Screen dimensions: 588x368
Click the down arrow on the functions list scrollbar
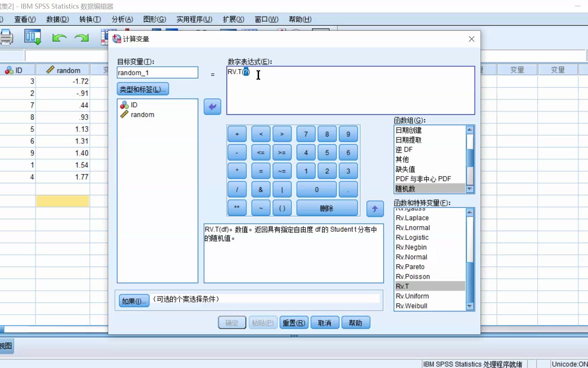tap(470, 306)
